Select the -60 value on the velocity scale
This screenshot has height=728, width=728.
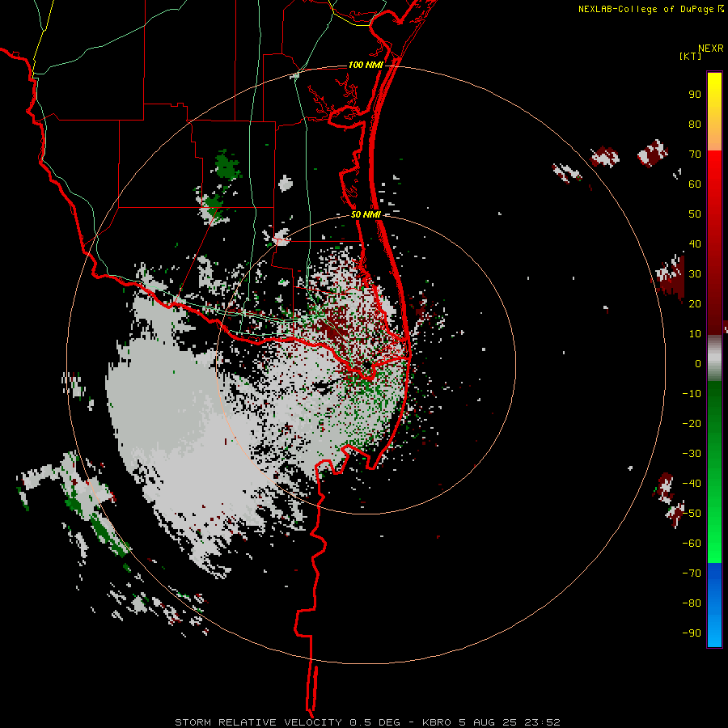pos(692,544)
